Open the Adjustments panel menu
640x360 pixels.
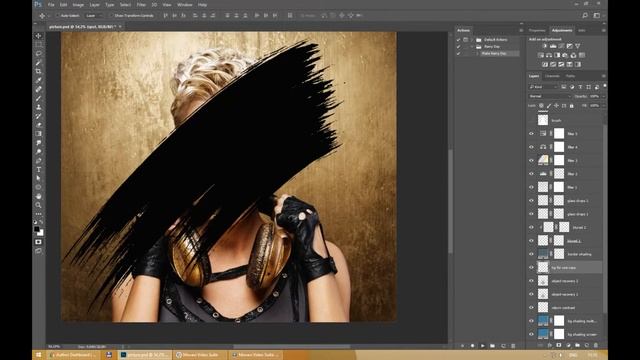603,30
